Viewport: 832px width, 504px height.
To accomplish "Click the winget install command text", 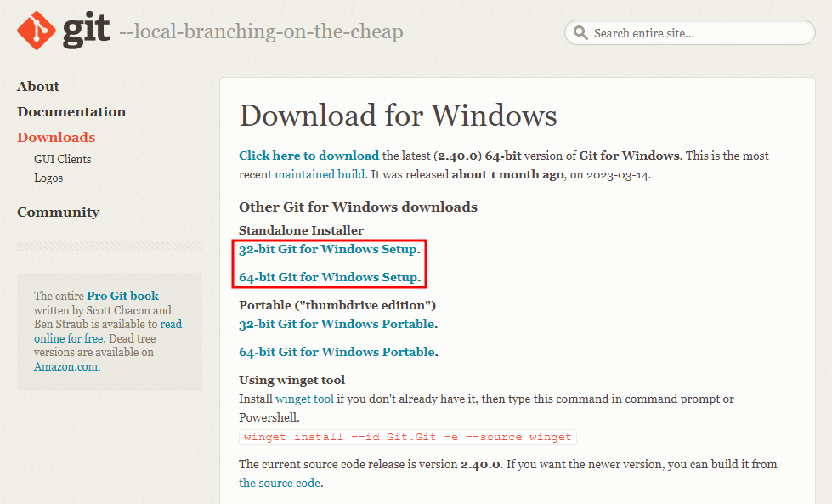I will coord(408,437).
